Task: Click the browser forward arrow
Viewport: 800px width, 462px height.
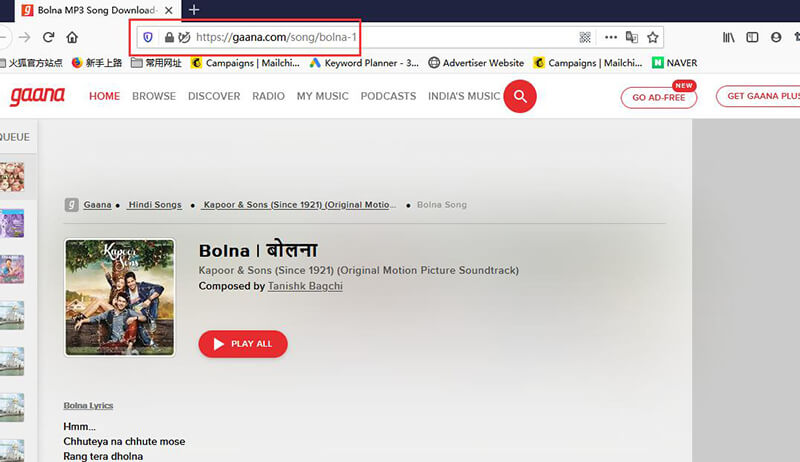Action: (x=24, y=37)
